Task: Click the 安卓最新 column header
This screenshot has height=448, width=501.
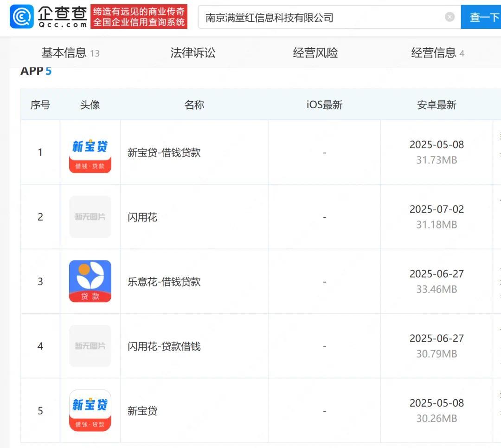Action: 436,105
